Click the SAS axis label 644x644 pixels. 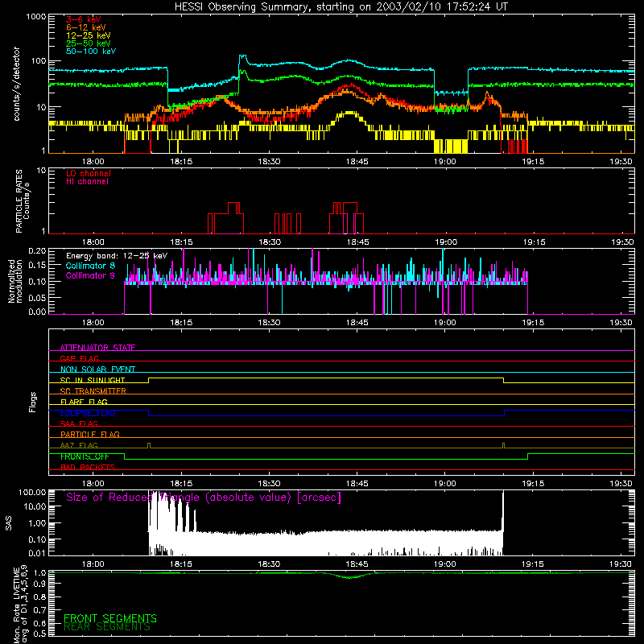click(9, 523)
